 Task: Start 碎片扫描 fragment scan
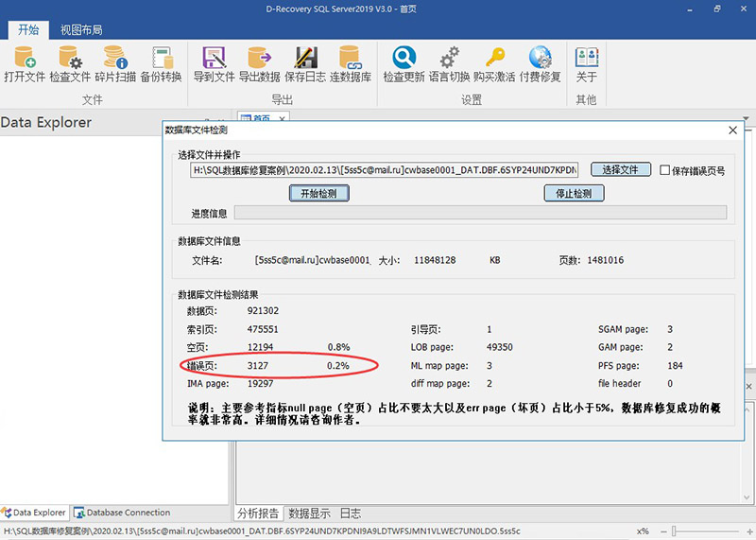tap(115, 64)
